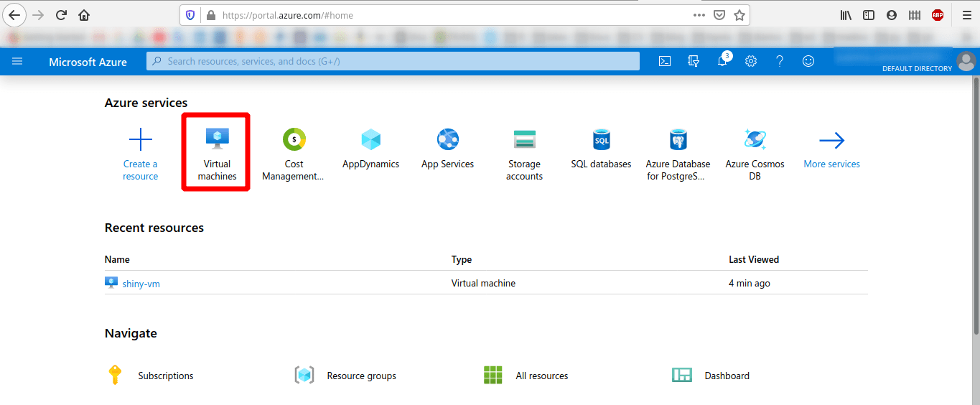This screenshot has width=980, height=405.
Task: Focus the Azure search resources box
Action: 393,62
